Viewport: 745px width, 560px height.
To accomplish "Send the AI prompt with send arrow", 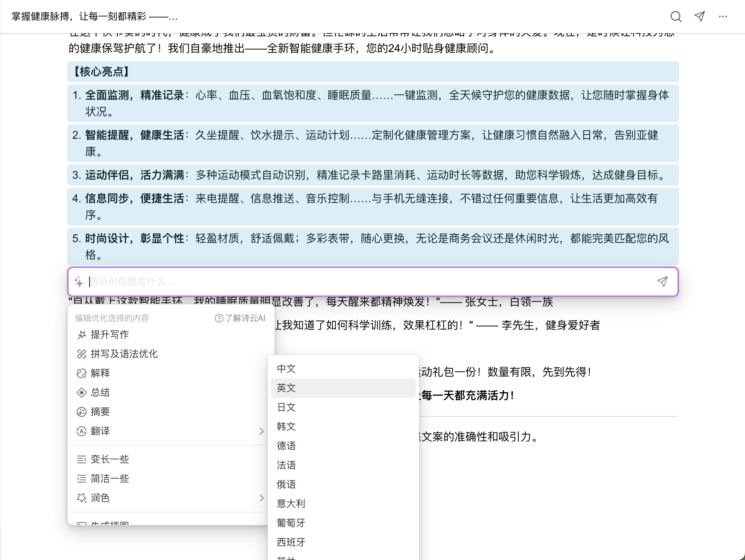I will pyautogui.click(x=662, y=282).
